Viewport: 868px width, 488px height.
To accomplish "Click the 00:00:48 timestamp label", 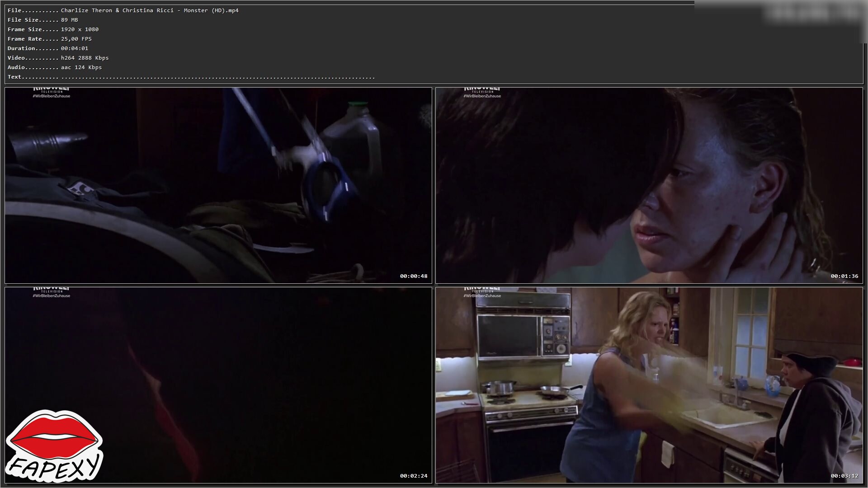I will 414,276.
